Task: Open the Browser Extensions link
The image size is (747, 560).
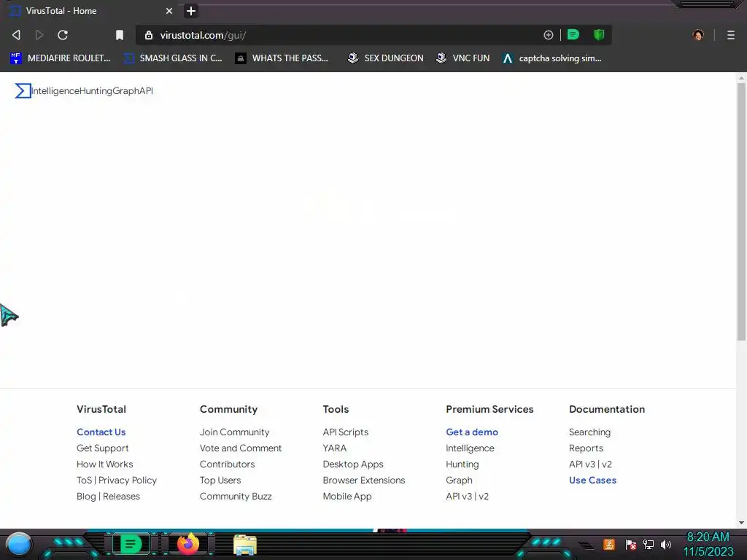Action: click(364, 480)
